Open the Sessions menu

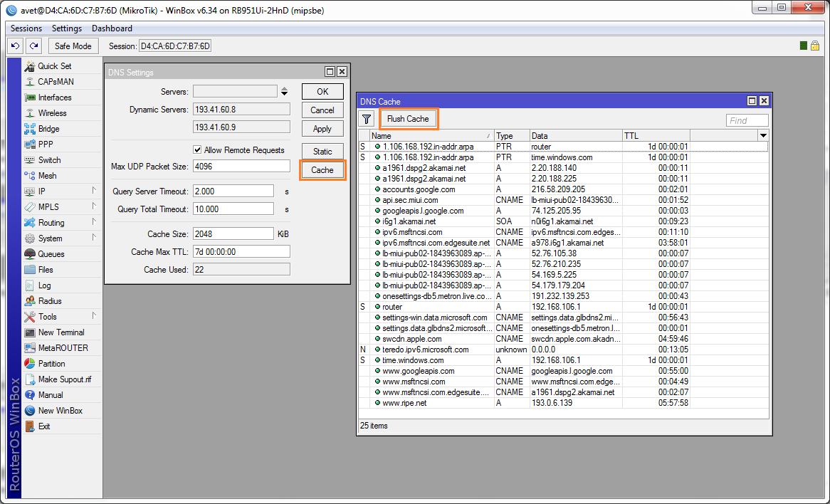point(26,28)
